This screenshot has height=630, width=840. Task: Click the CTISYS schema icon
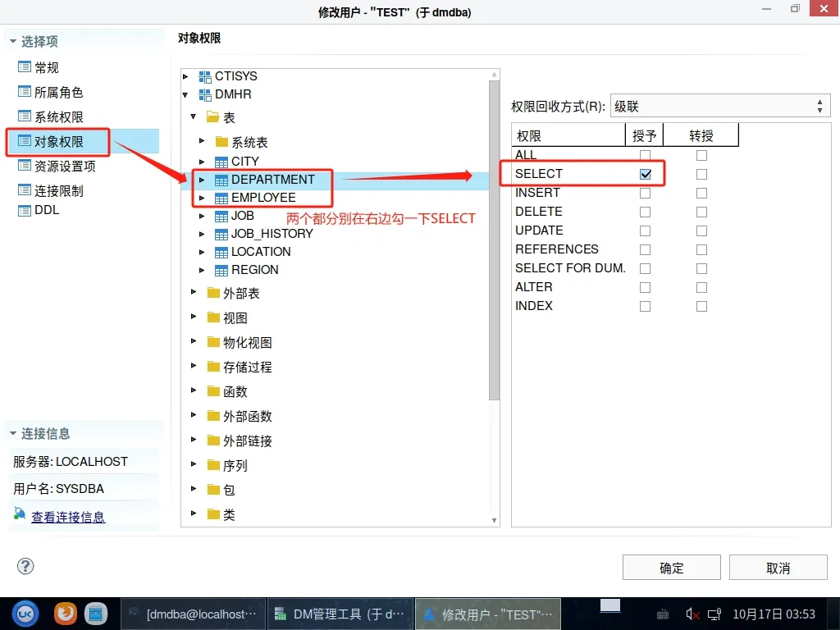coord(205,76)
